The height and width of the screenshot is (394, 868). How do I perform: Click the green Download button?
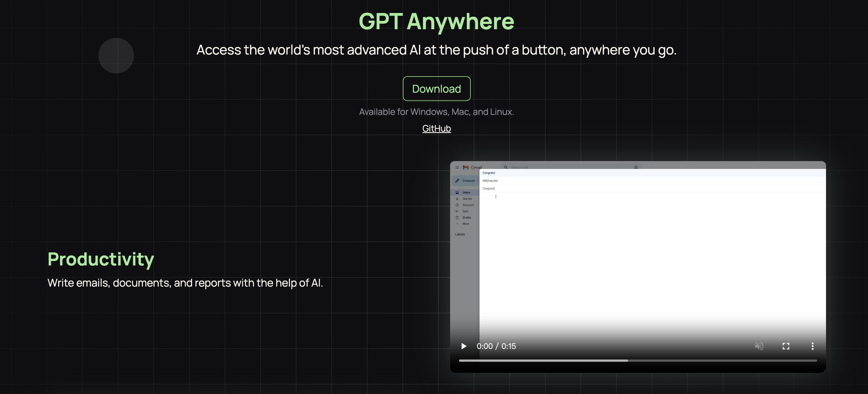point(436,89)
